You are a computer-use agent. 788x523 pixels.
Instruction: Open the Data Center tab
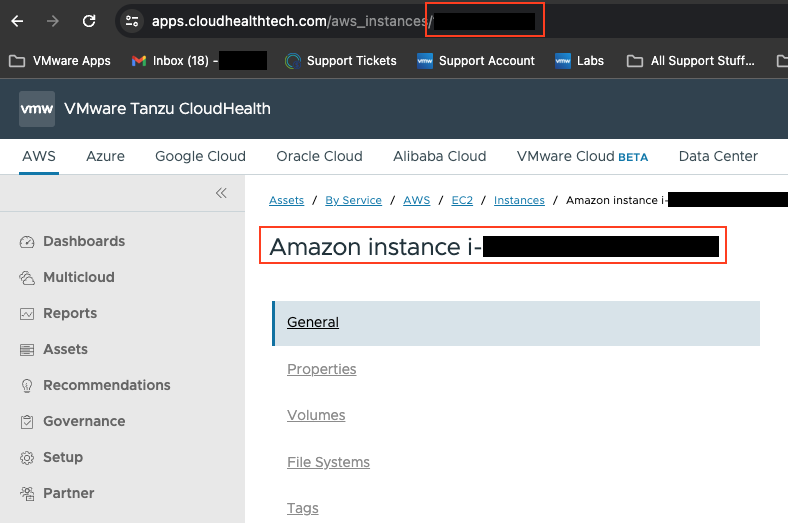(718, 156)
